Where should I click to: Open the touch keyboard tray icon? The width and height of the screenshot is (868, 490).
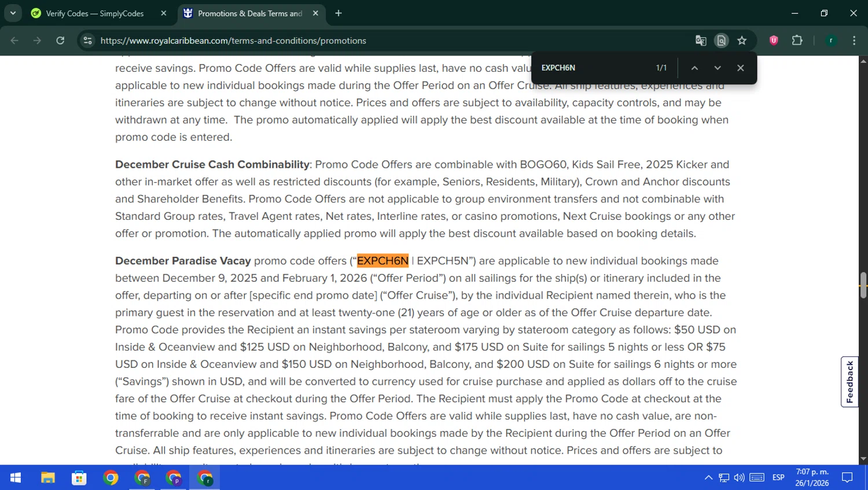coord(757,478)
